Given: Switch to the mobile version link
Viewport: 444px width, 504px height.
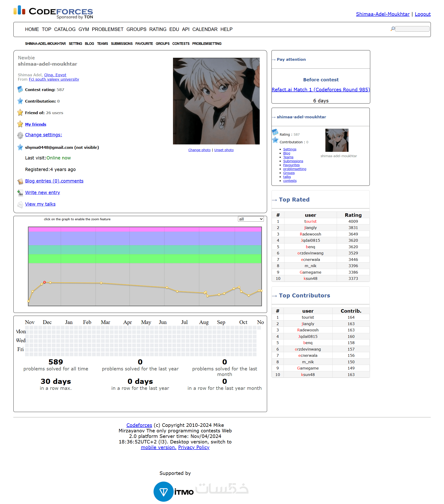Looking at the screenshot, I should (x=158, y=447).
